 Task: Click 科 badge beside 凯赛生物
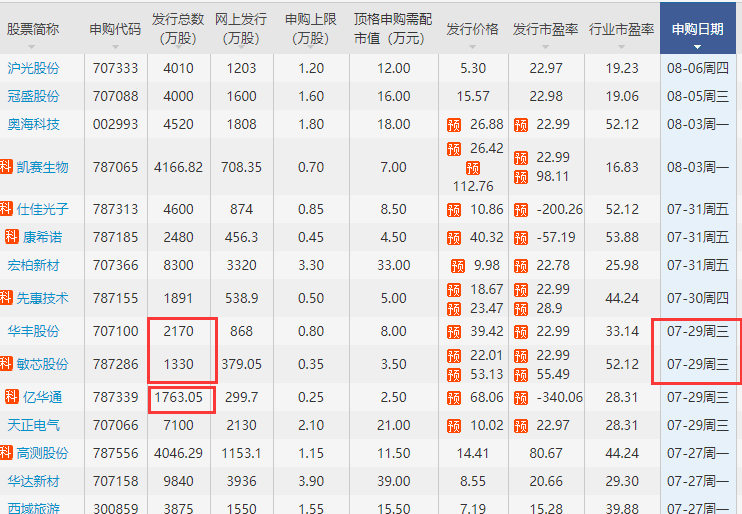coord(6,167)
